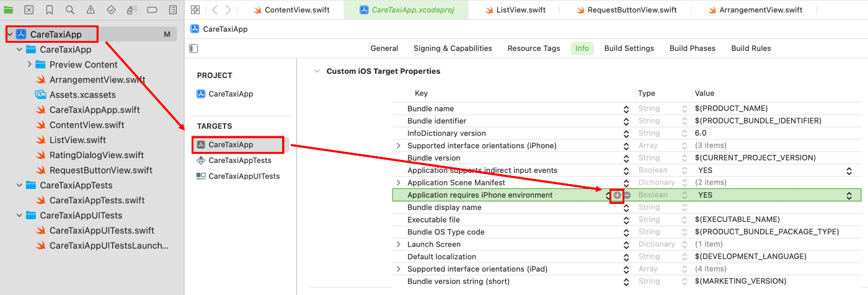
Task: Collapse Custom iOS Target Properties section
Action: point(318,71)
